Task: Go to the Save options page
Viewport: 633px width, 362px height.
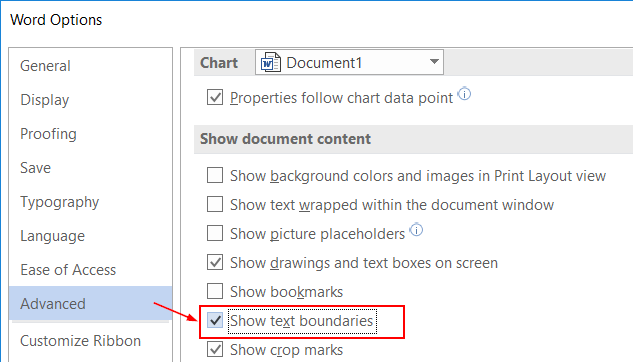Action: click(36, 167)
